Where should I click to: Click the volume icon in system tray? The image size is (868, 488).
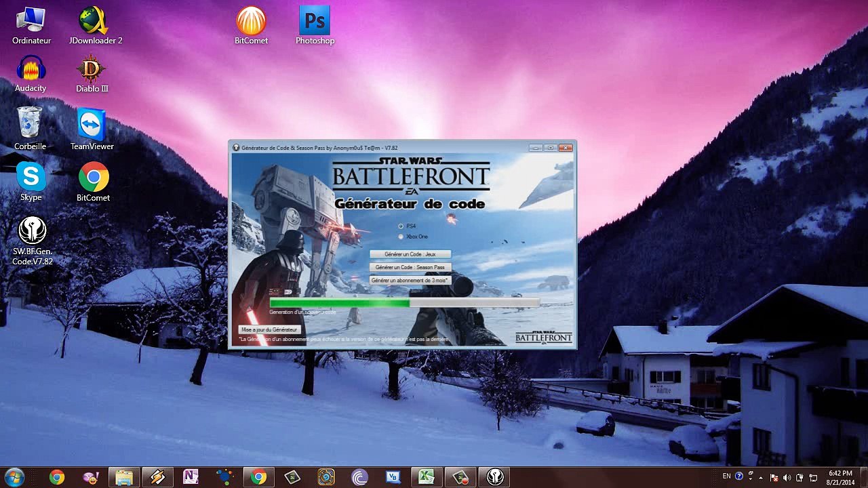(x=786, y=477)
